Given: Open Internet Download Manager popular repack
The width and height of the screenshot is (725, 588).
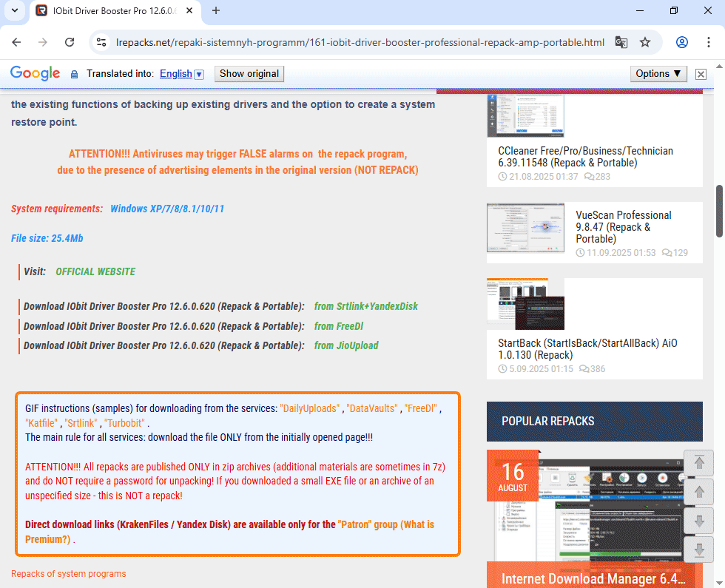Looking at the screenshot, I should point(593,578).
